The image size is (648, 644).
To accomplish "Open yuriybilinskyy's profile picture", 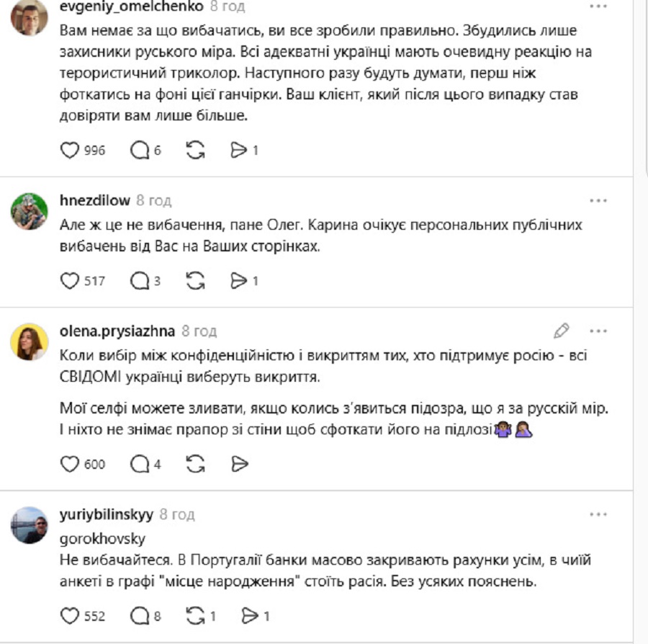I will (x=30, y=527).
